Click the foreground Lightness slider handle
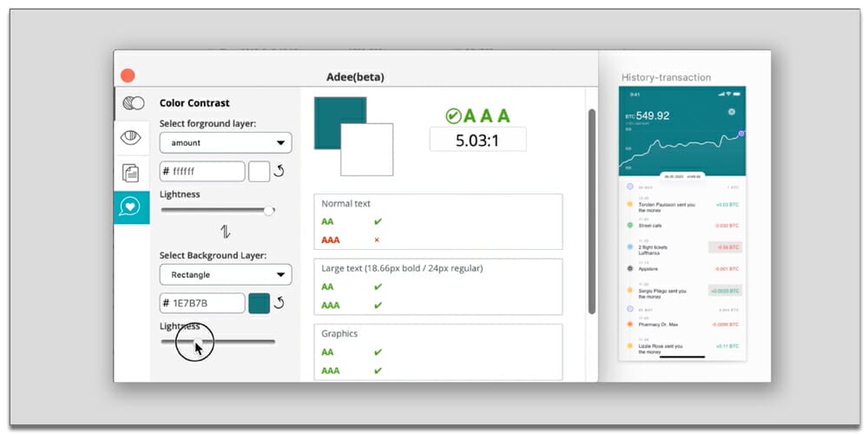The image size is (868, 434). click(x=268, y=210)
